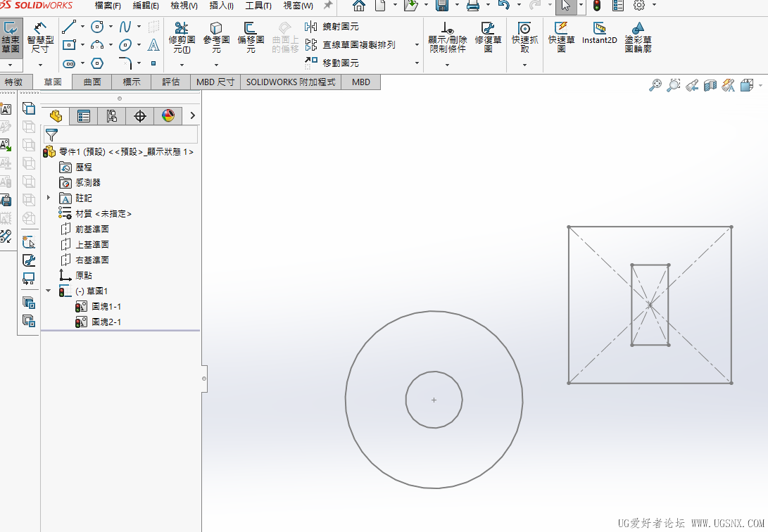Select the 修剪圖元 trim entities tool
Image resolution: width=768 pixels, height=532 pixels.
point(182,37)
